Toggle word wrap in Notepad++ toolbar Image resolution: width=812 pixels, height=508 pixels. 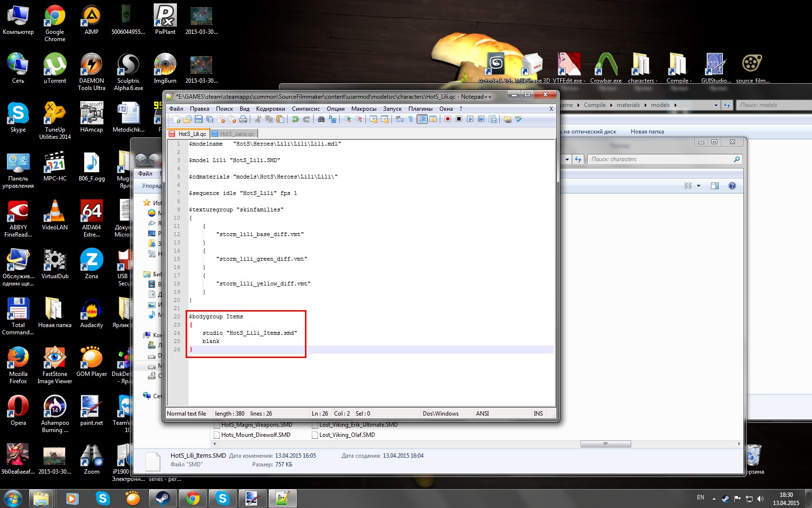click(x=400, y=120)
